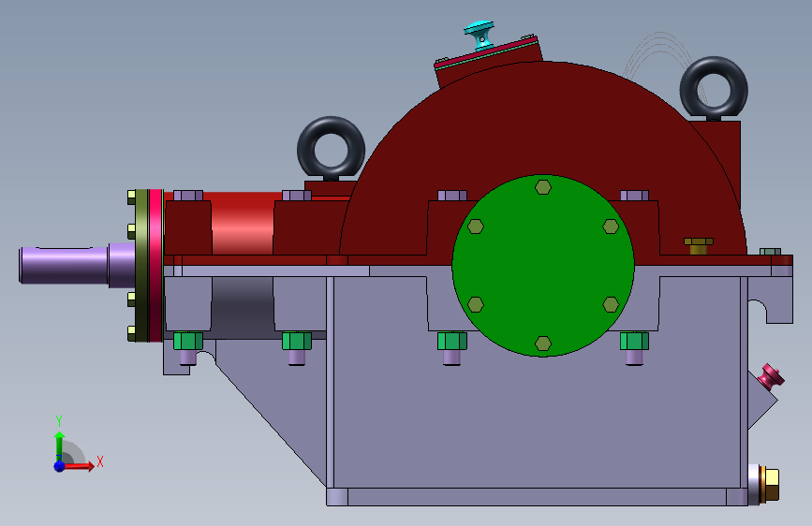Select the green nut nearest the shaft flange
This screenshot has height=526, width=812.
click(188, 342)
